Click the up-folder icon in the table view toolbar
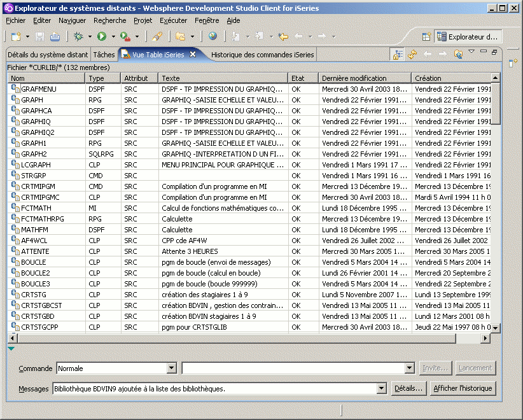The image size is (523, 420). [458, 54]
